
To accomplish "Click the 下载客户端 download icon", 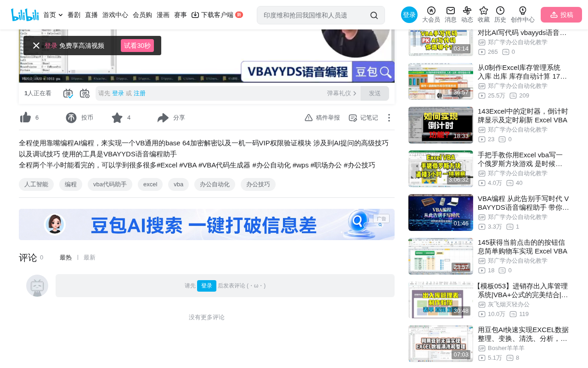I will [x=195, y=15].
